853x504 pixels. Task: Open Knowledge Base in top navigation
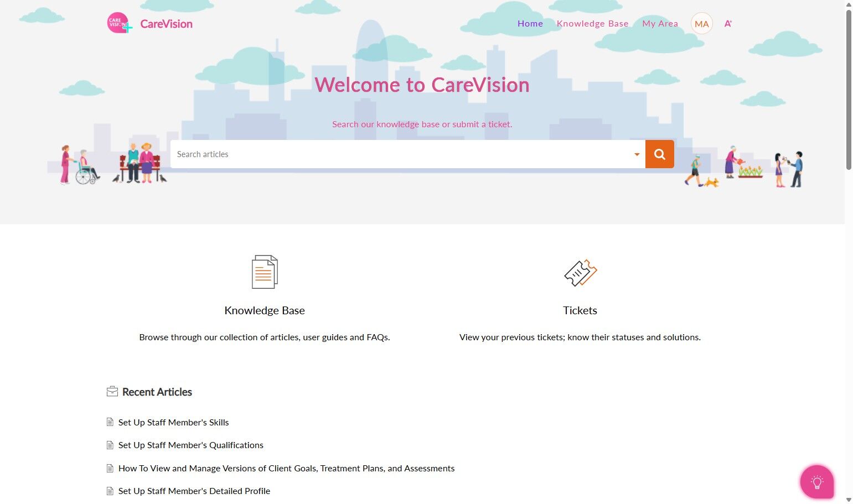592,23
